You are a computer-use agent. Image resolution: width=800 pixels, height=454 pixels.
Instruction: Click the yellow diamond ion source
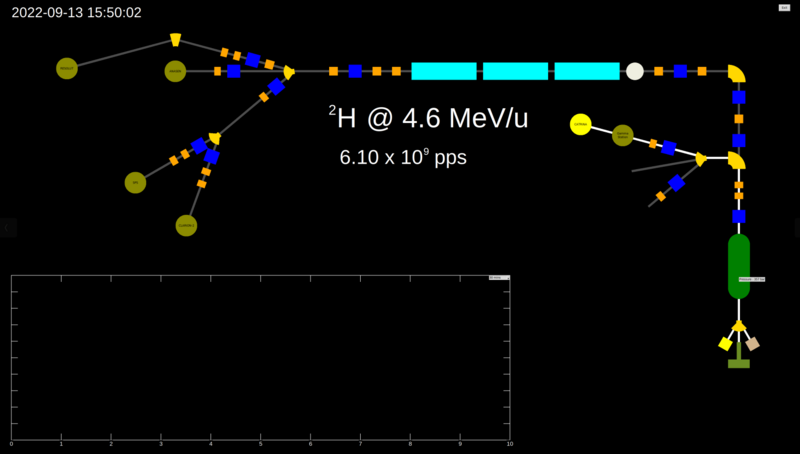[x=725, y=344]
